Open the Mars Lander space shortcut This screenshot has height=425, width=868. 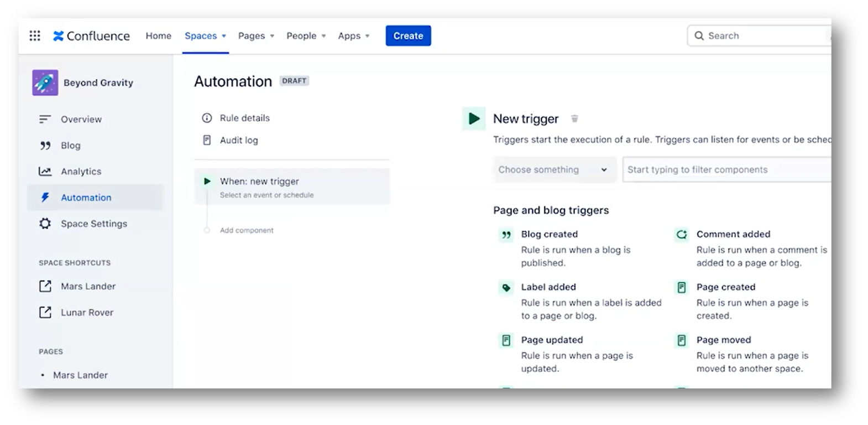[88, 286]
